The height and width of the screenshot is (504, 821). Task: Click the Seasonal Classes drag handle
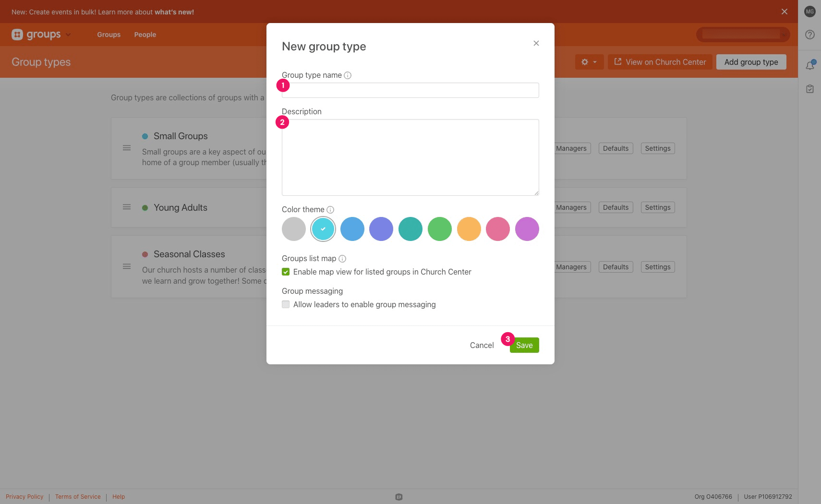click(127, 266)
